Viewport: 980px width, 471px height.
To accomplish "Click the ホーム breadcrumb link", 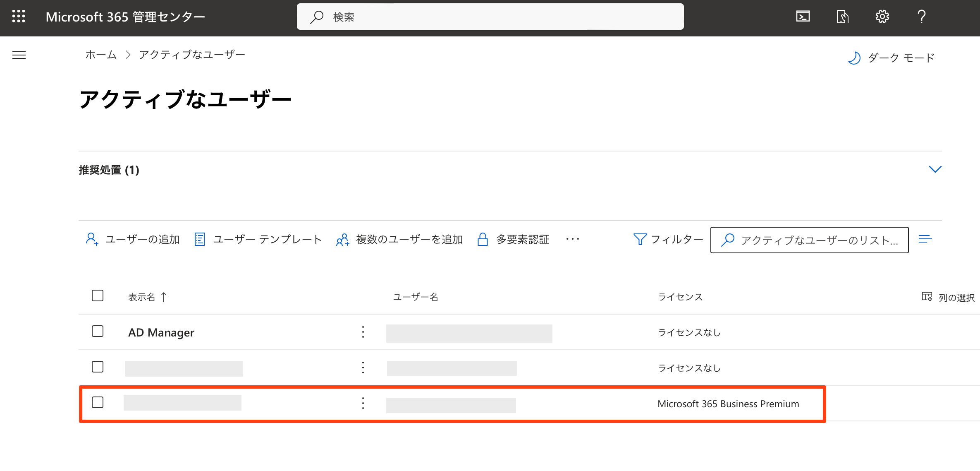I will pos(101,55).
